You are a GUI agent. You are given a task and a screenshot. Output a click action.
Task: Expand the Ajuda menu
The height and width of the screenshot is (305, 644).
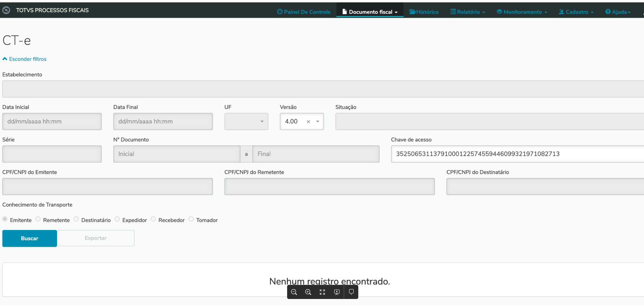click(618, 12)
